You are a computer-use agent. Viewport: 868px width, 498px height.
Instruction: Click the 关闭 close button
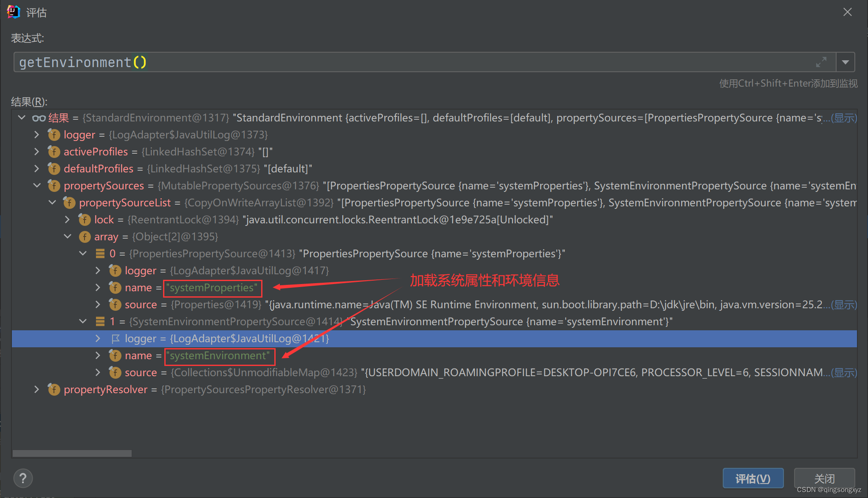point(824,478)
